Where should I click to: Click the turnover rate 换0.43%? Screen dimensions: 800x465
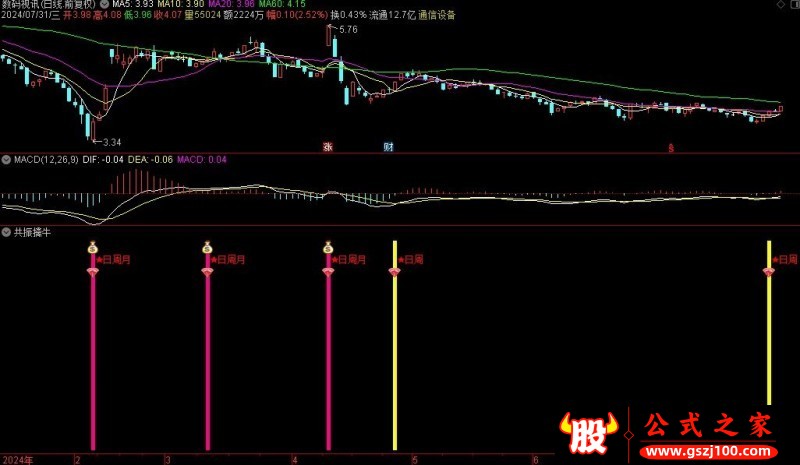348,15
